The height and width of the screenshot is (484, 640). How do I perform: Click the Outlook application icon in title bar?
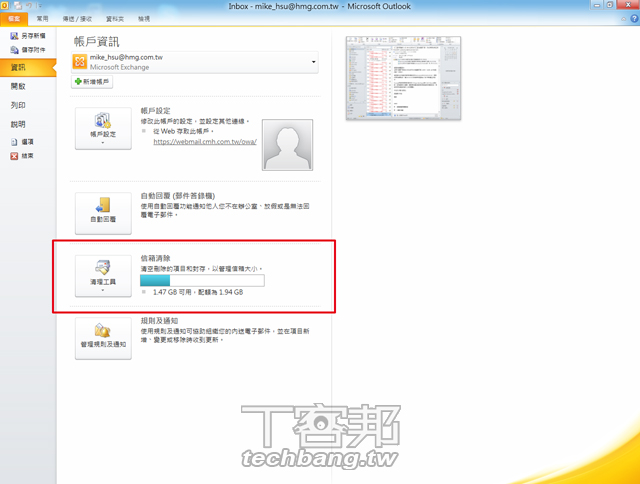tap(4, 6)
